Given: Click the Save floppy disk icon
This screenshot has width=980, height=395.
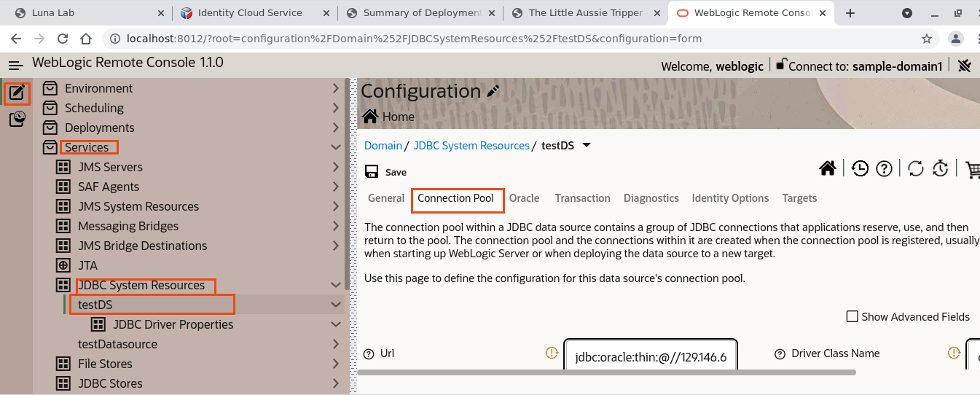Looking at the screenshot, I should coord(371,172).
